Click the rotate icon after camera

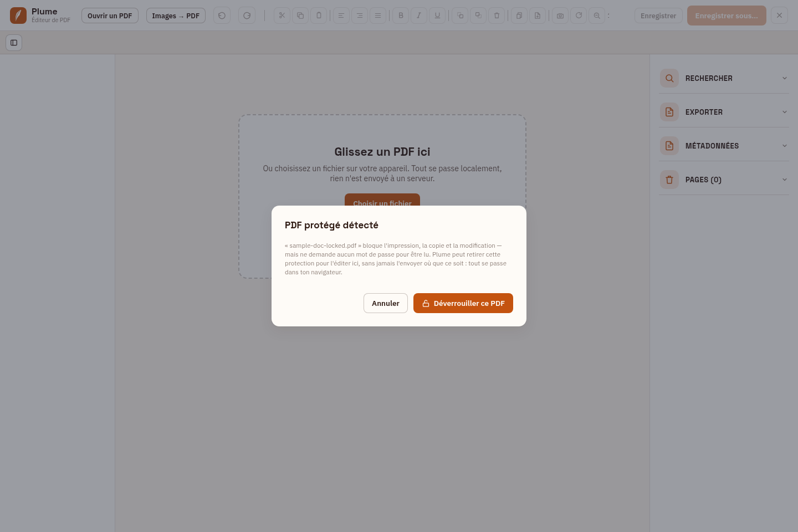click(x=579, y=16)
